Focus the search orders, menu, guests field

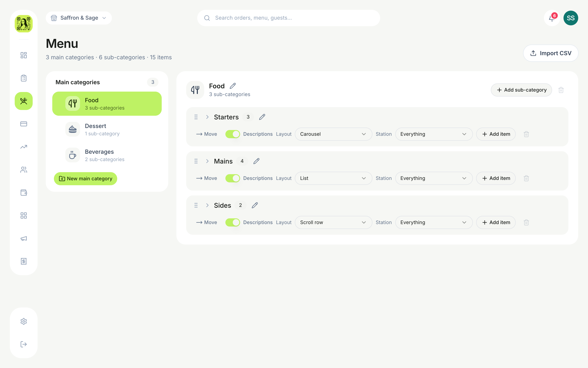click(289, 18)
